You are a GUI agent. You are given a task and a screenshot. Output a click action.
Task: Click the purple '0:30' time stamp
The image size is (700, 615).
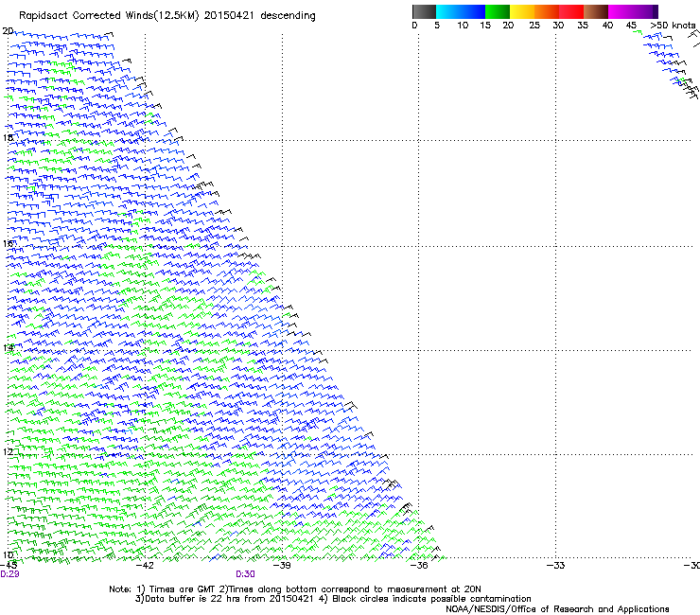[245, 574]
